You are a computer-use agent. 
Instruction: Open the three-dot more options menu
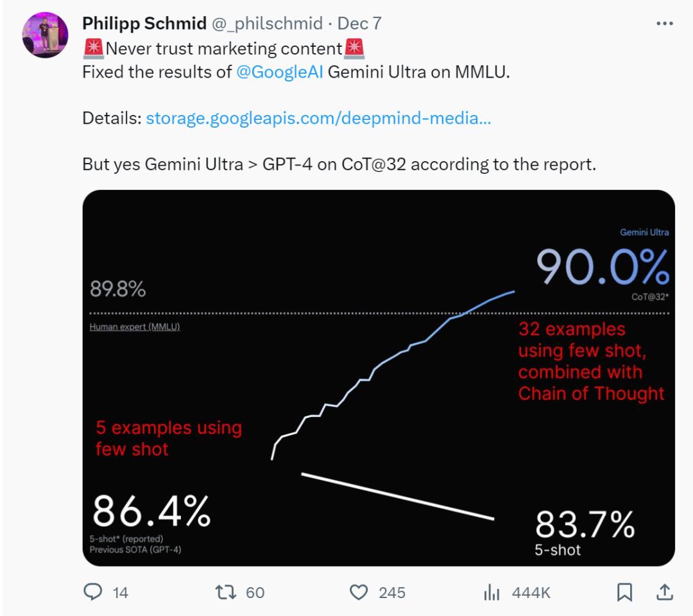pos(665,24)
